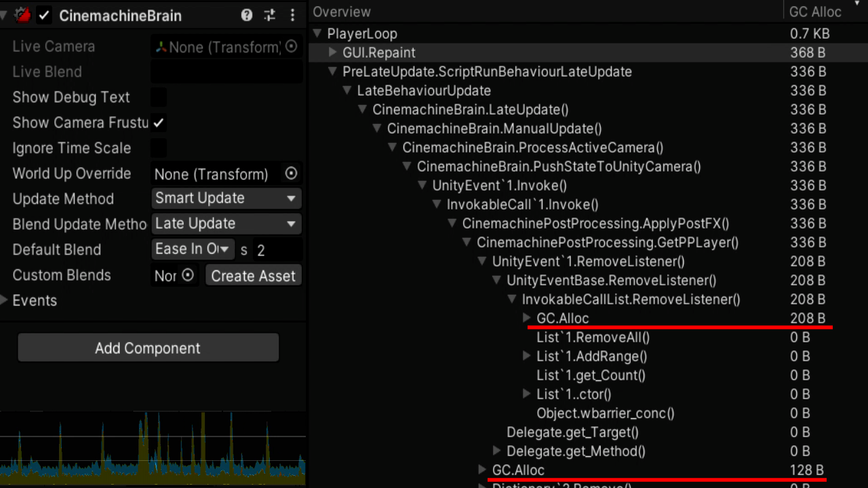This screenshot has width=868, height=488.
Task: Select the CinemachinePostProcessing.GetPPLayer() row
Action: coord(588,242)
